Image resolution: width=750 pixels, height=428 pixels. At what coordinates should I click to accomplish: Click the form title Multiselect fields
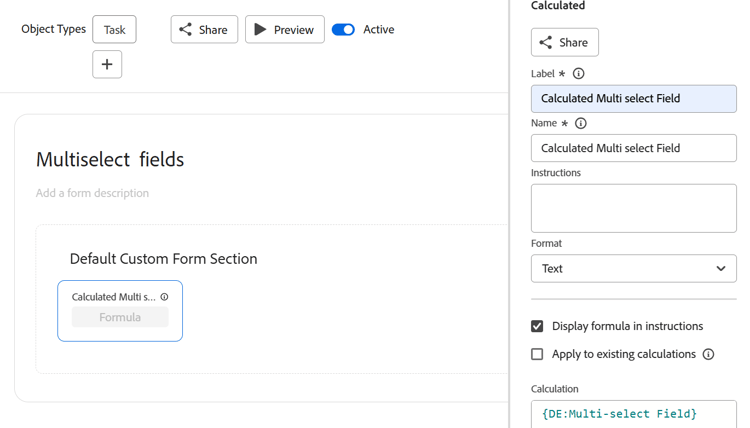click(x=110, y=160)
